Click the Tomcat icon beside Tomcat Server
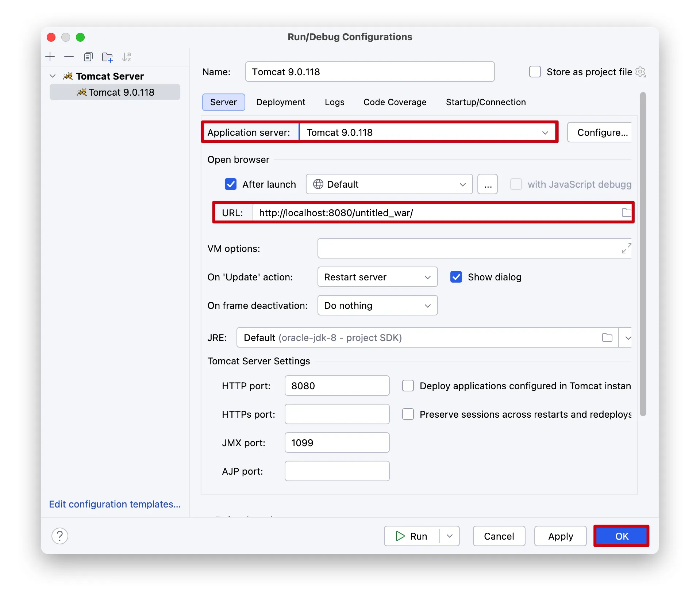700x609 pixels. point(68,76)
